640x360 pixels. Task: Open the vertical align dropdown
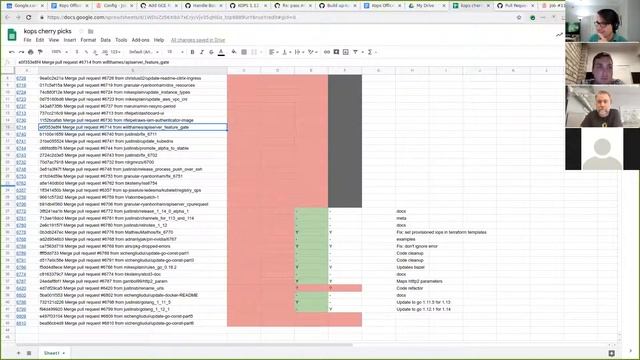[286, 52]
